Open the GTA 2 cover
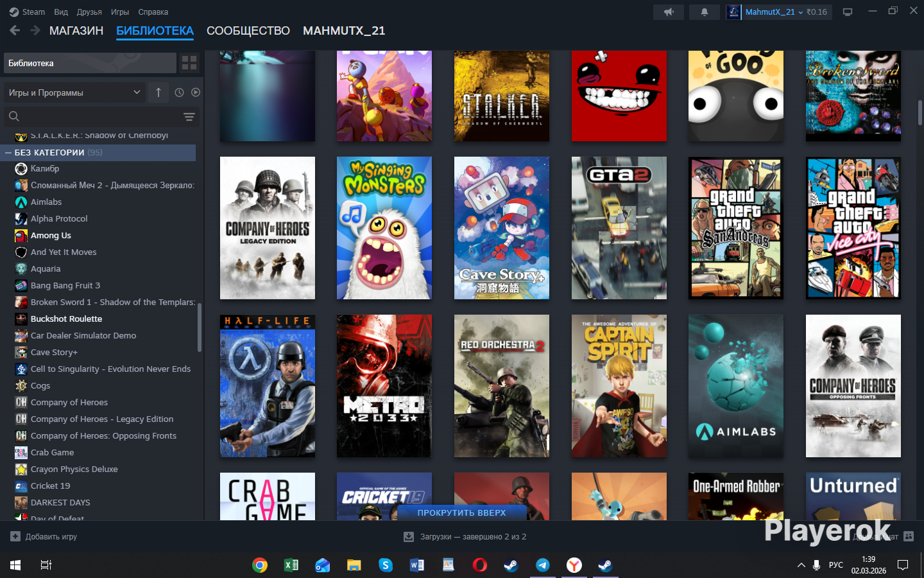Screen dimensions: 924x578 pyautogui.click(x=619, y=228)
